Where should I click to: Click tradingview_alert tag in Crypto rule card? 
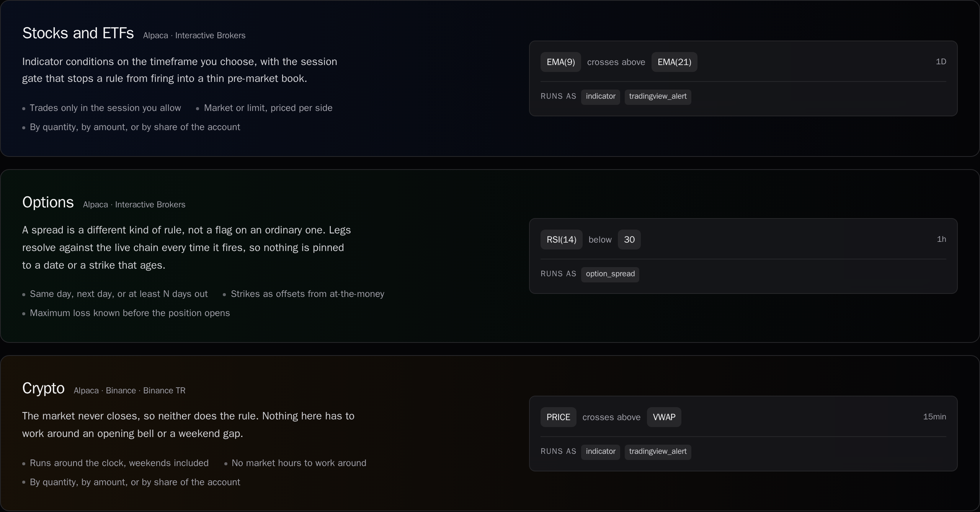658,452
